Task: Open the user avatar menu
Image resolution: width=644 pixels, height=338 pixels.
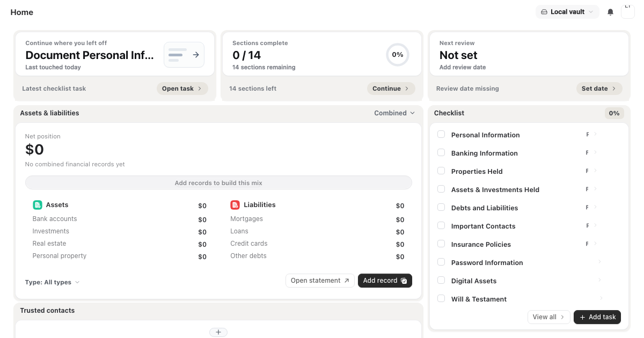Action: (x=628, y=11)
